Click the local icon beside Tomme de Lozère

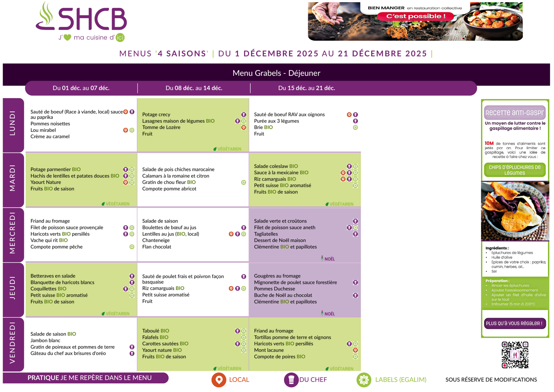(x=244, y=127)
